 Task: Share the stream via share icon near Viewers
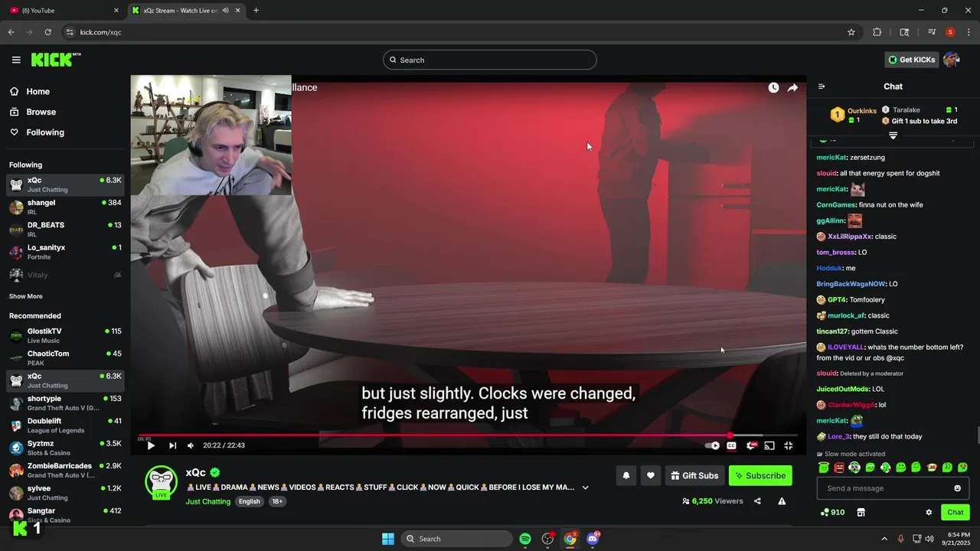click(x=757, y=501)
